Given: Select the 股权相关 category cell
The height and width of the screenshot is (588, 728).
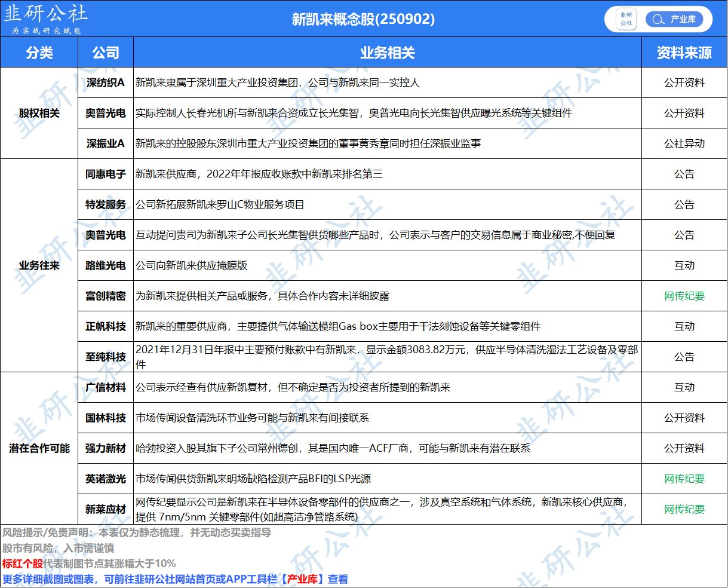Looking at the screenshot, I should click(x=39, y=113).
